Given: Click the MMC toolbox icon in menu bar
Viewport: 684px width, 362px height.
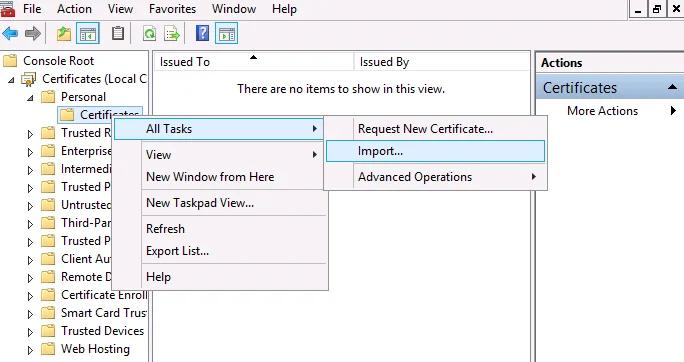Looking at the screenshot, I should [7, 9].
